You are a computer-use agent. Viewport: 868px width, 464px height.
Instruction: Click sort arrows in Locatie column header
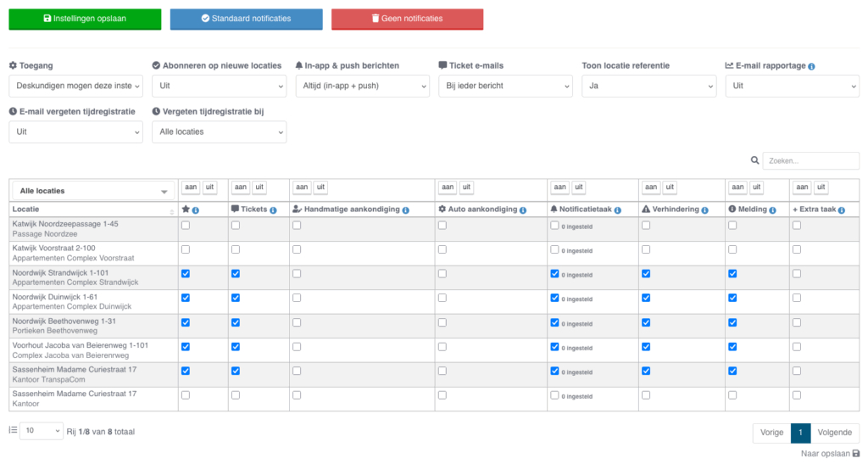[x=172, y=210]
